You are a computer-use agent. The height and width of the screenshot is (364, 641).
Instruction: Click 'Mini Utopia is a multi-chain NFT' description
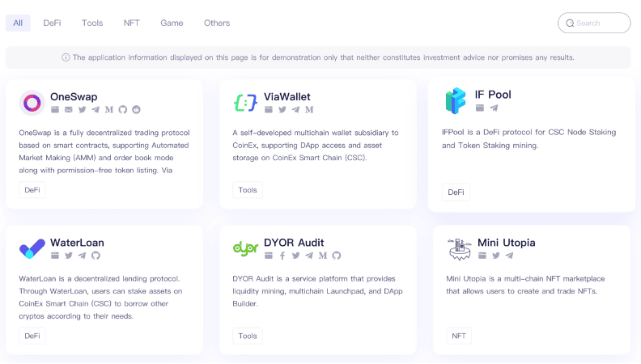[x=525, y=285]
